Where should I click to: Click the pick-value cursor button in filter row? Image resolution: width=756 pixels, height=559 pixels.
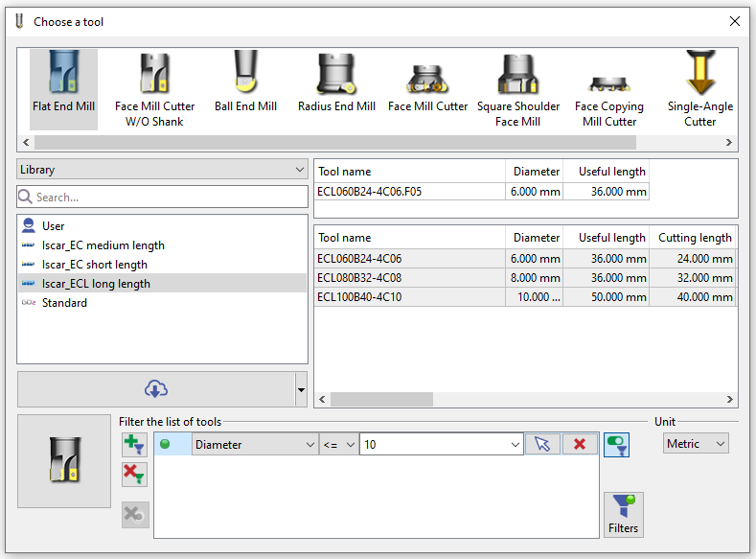tap(543, 444)
